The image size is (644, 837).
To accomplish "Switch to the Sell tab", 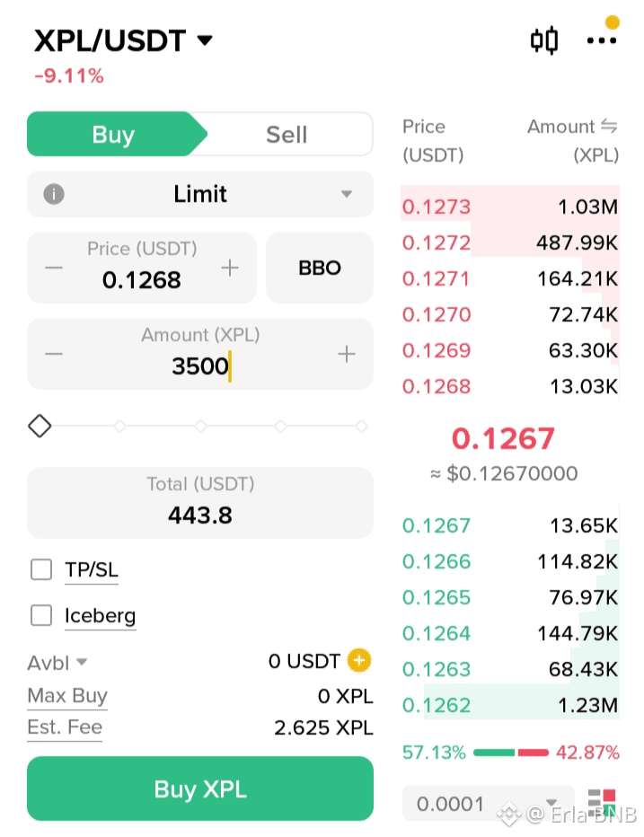I will [x=287, y=135].
